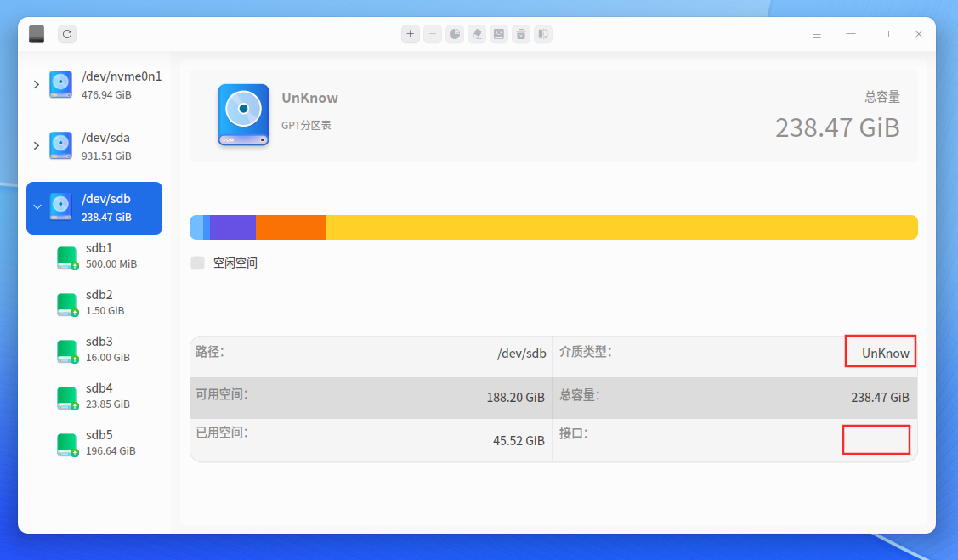
Task: Refresh the device list
Action: (67, 34)
